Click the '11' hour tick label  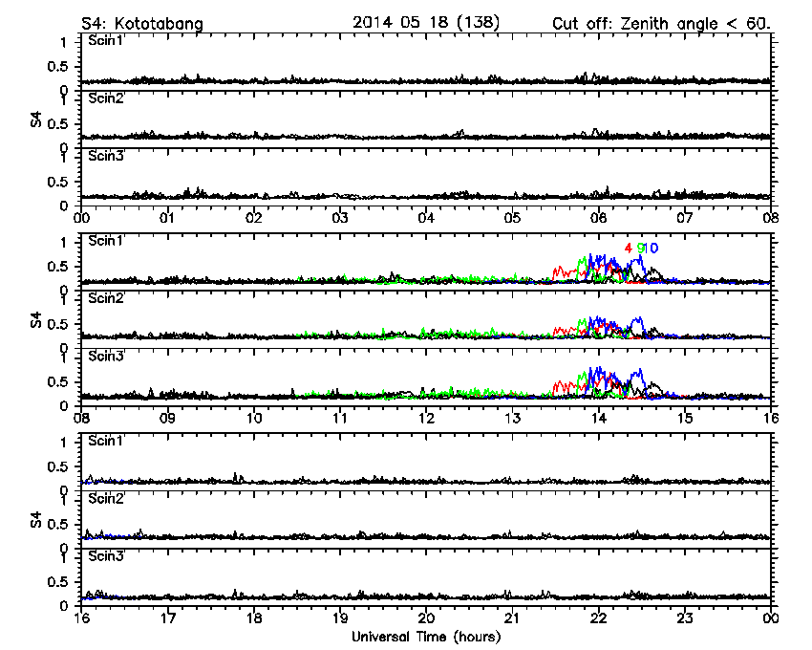[340, 418]
